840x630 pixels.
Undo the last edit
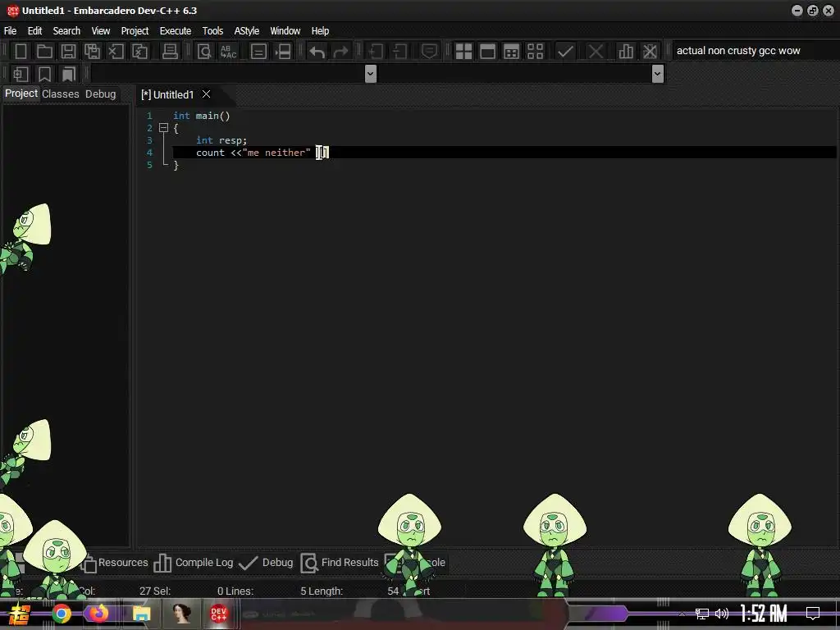tap(317, 52)
